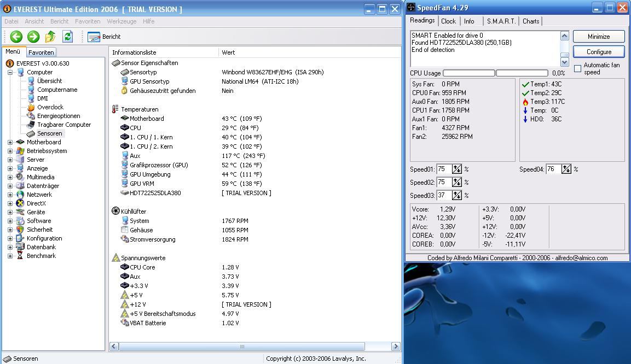This screenshot has width=631, height=364.
Task: Open the Charts tab in SpeedFan
Action: (531, 21)
